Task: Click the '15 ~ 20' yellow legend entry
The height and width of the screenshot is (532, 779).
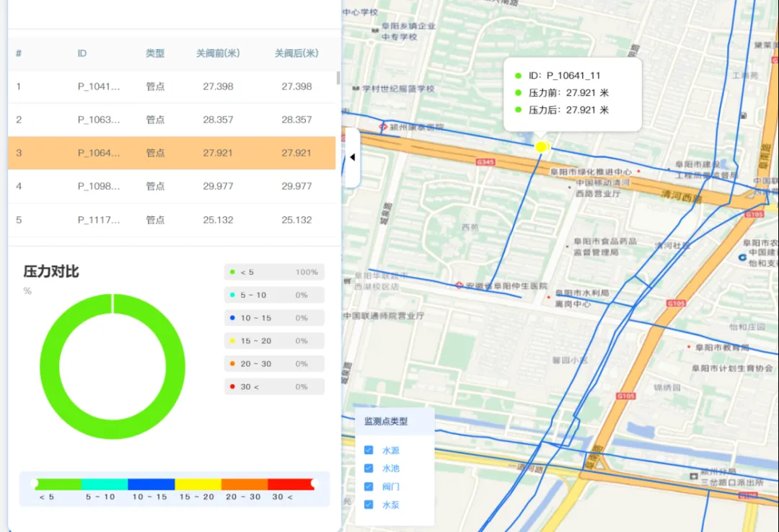Action: (274, 341)
